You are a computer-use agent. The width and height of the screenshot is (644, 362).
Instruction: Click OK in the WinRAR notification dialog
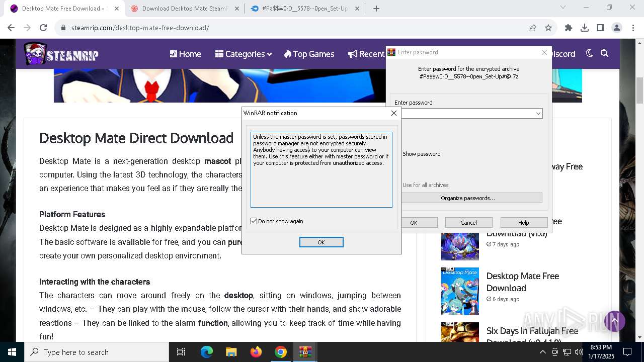click(321, 242)
